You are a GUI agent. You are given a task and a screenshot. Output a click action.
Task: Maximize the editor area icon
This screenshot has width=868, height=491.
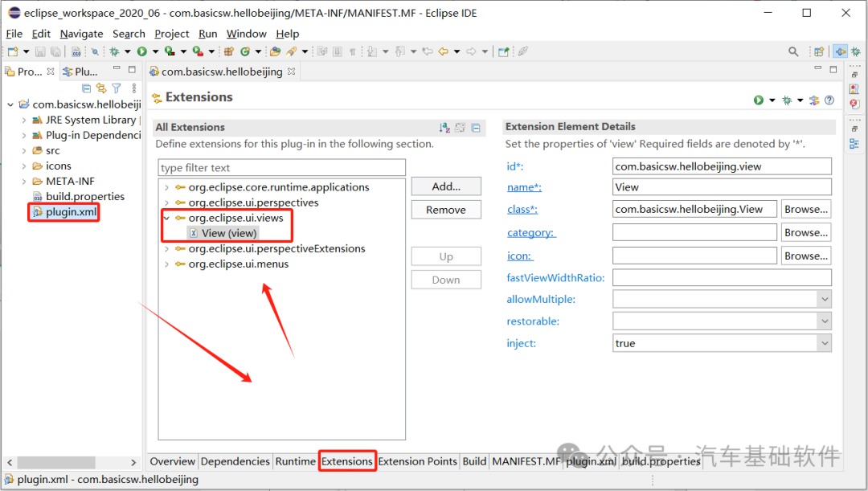click(833, 69)
